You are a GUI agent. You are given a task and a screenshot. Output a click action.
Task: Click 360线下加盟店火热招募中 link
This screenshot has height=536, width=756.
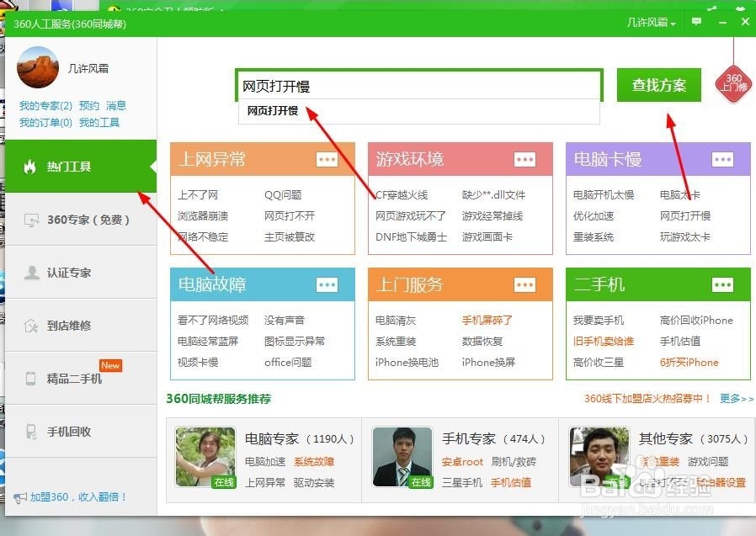coord(647,399)
